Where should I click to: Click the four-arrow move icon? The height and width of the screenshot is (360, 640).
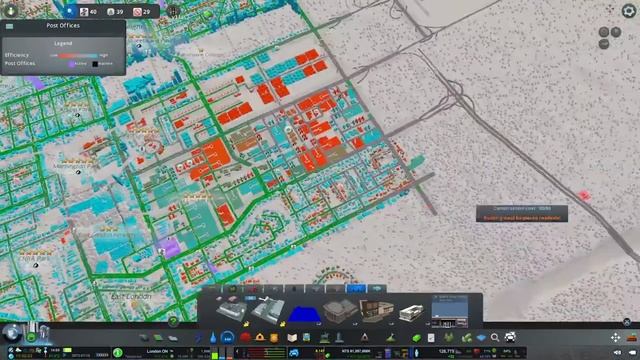click(x=615, y=337)
